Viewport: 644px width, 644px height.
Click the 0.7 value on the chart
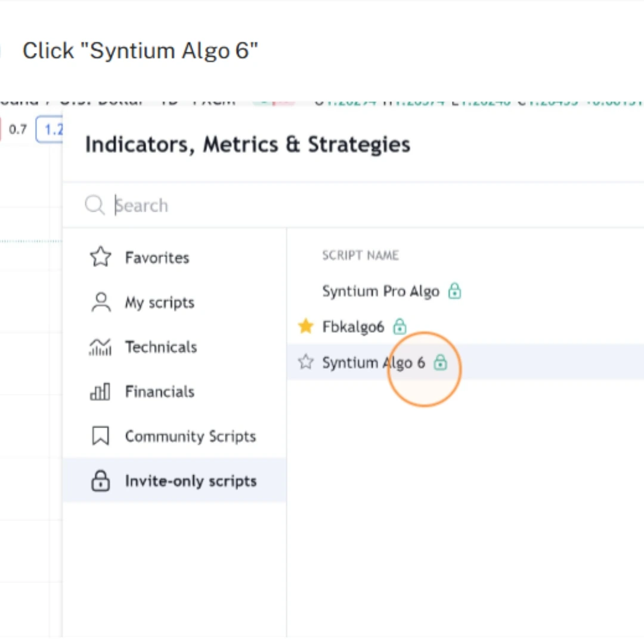(x=18, y=129)
